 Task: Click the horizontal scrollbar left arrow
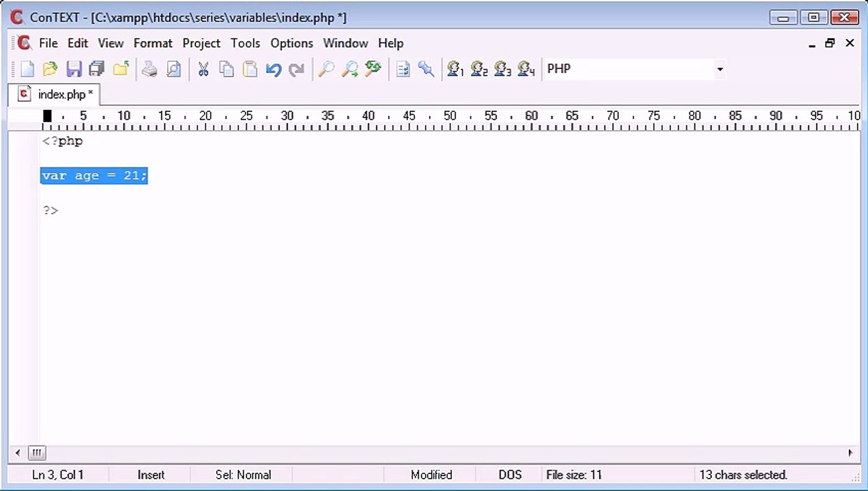click(x=18, y=452)
